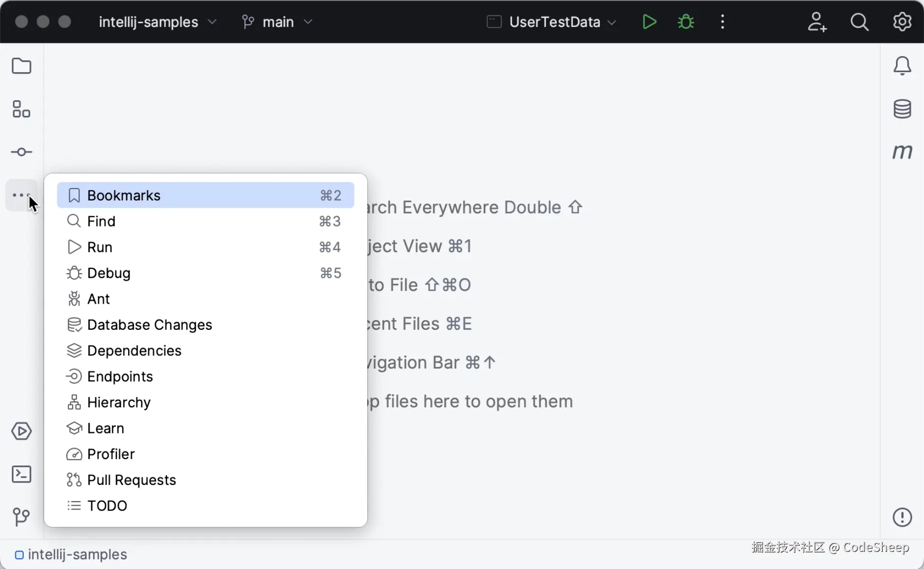This screenshot has height=569, width=924.
Task: Open the Git tool window icon
Action: click(x=21, y=517)
